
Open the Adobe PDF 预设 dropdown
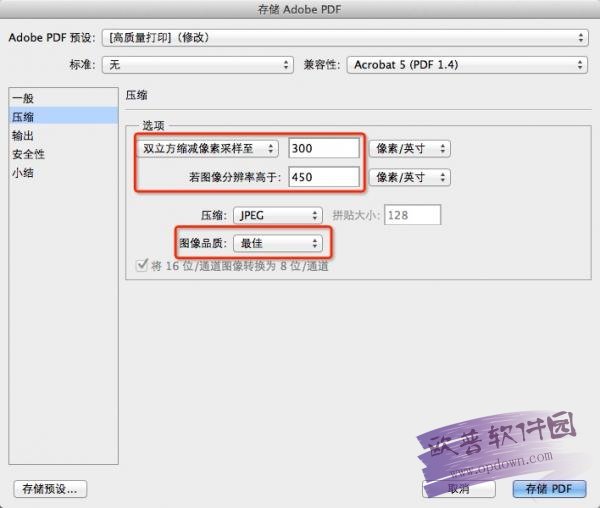point(345,37)
